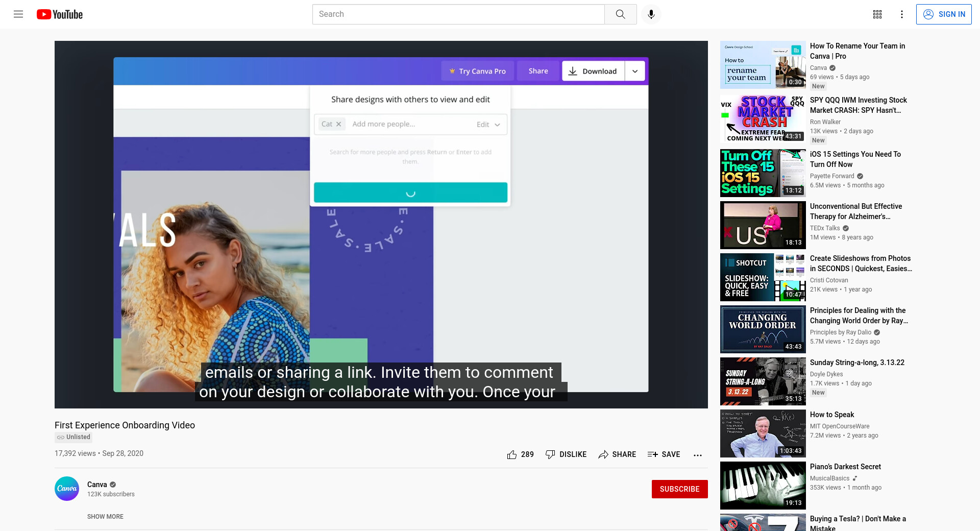The width and height of the screenshot is (980, 531).
Task: Open TEDx Alzheimer's therapy thumbnail
Action: coord(763,225)
